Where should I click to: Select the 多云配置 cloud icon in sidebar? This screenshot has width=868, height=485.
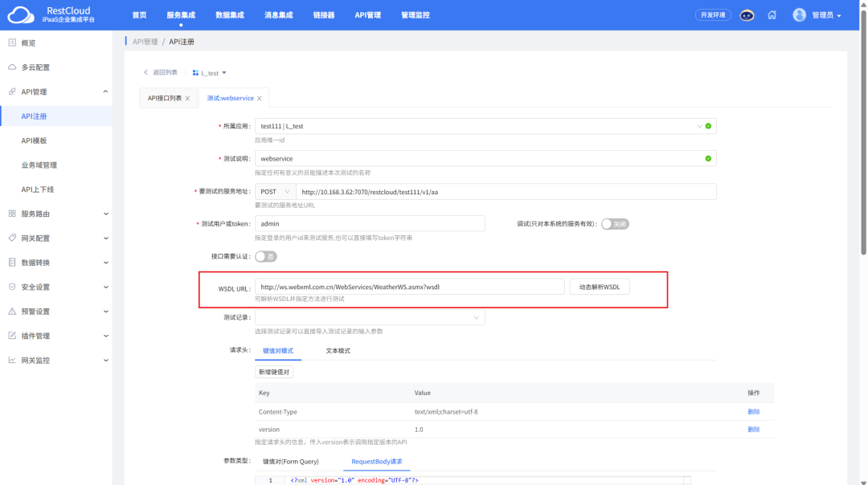pos(12,67)
